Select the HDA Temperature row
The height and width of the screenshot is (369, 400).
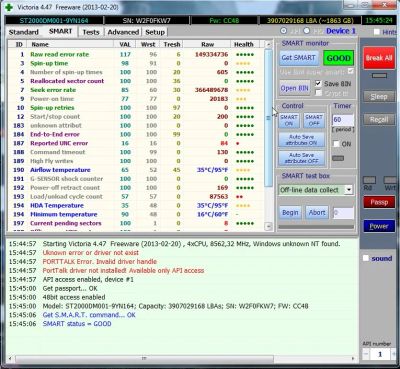[136, 205]
